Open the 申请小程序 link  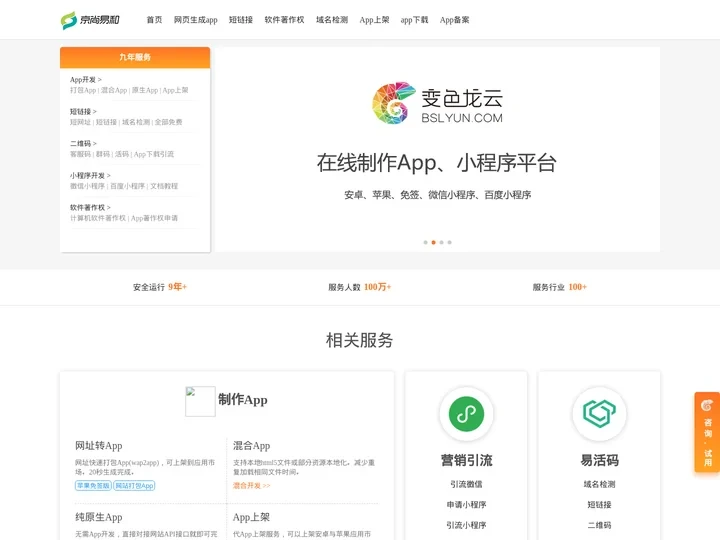466,505
